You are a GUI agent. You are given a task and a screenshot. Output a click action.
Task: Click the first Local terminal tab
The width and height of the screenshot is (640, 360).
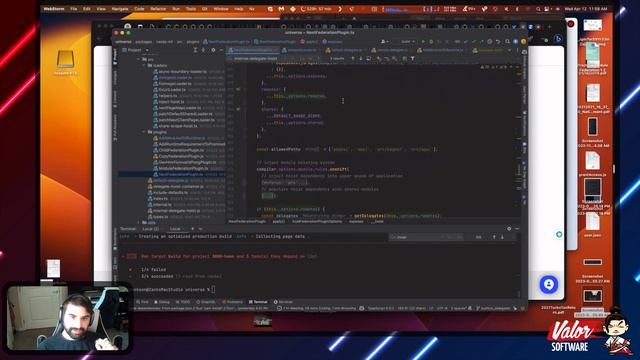point(151,229)
